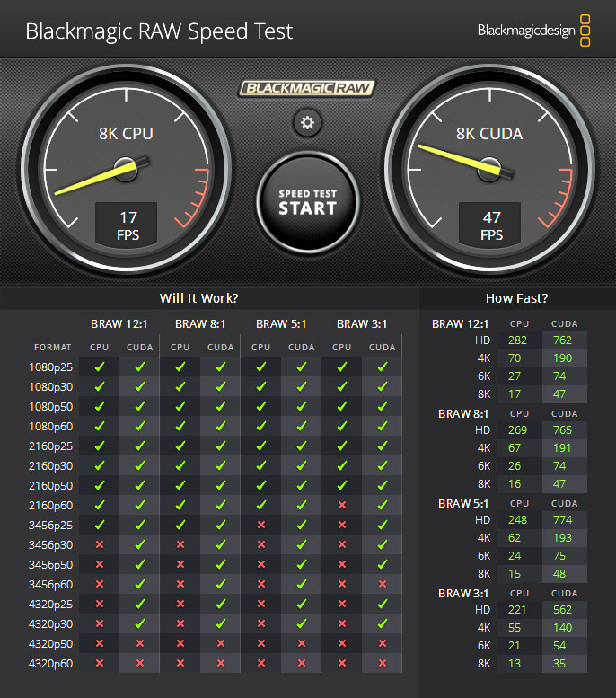The height and width of the screenshot is (698, 616).
Task: Click the Blackmagicdesign logo
Action: (x=533, y=31)
